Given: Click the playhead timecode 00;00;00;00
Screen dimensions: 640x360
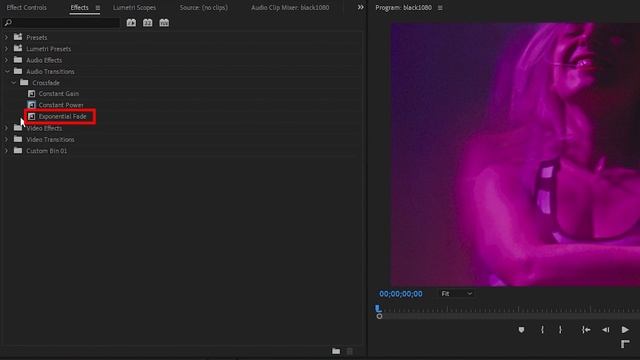Looking at the screenshot, I should [401, 294].
